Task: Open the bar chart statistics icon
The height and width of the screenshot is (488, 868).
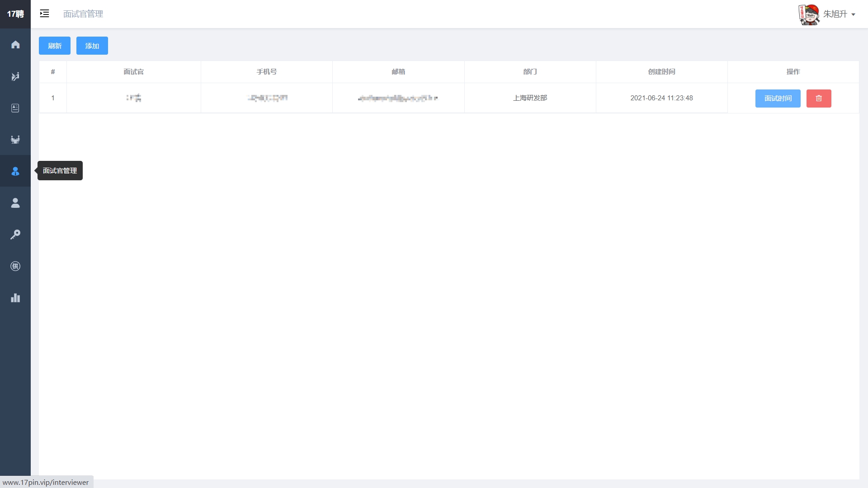Action: [x=15, y=297]
